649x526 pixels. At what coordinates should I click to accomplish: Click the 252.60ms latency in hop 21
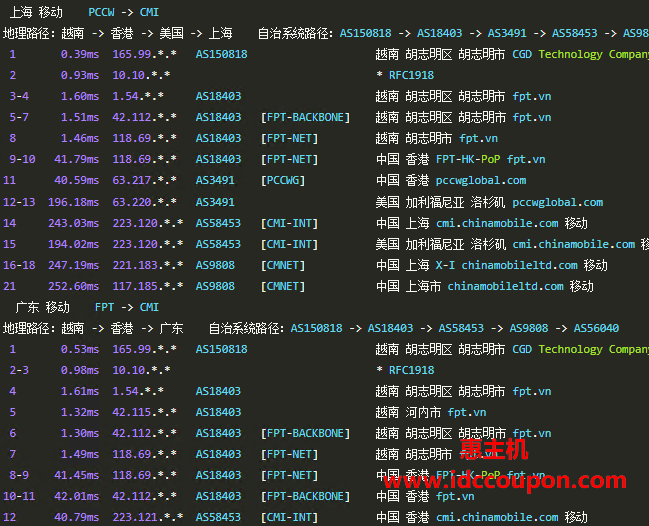(78, 286)
